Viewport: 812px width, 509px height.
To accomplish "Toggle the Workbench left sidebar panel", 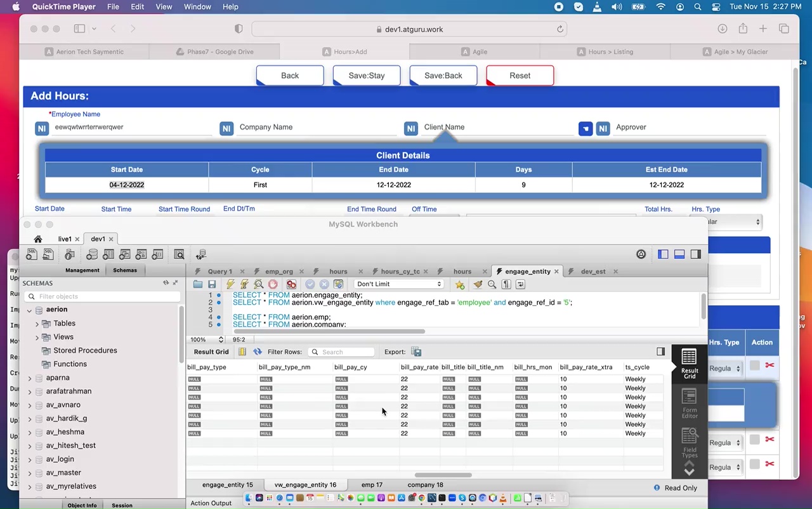I will [x=663, y=255].
